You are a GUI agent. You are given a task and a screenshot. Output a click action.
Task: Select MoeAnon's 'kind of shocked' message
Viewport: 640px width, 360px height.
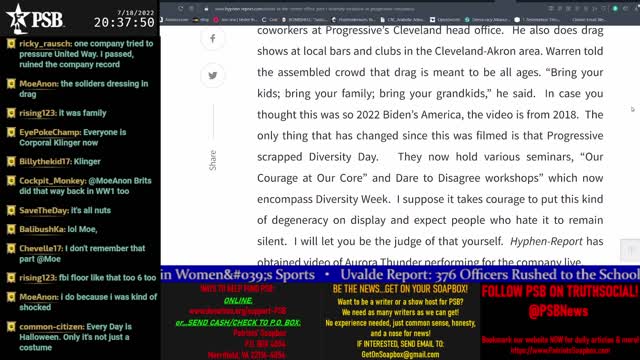[x=88, y=302]
